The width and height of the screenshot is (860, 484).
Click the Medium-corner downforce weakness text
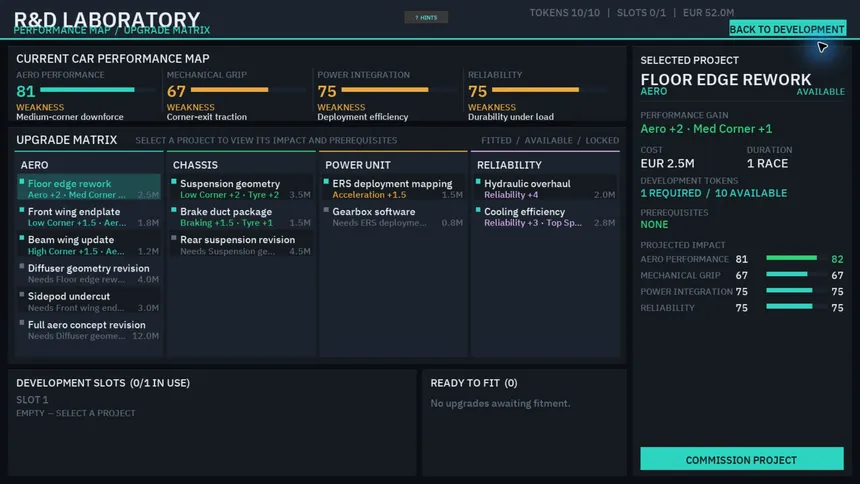click(70, 117)
